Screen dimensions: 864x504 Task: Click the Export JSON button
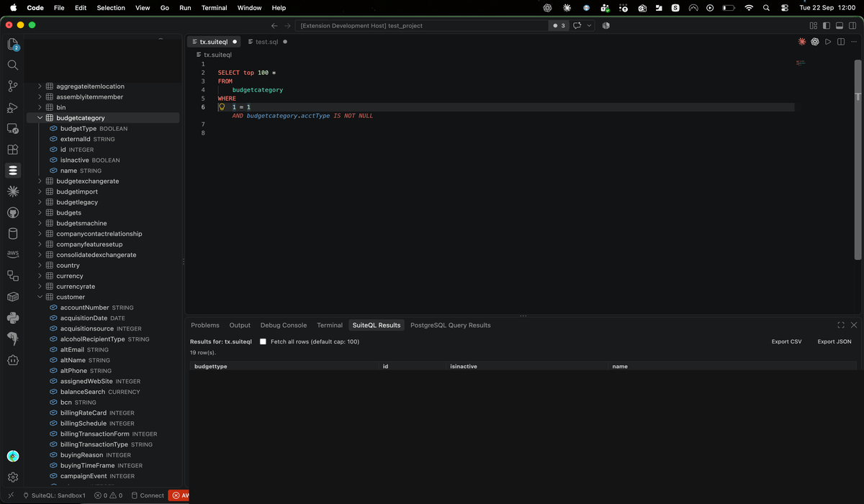coord(834,342)
